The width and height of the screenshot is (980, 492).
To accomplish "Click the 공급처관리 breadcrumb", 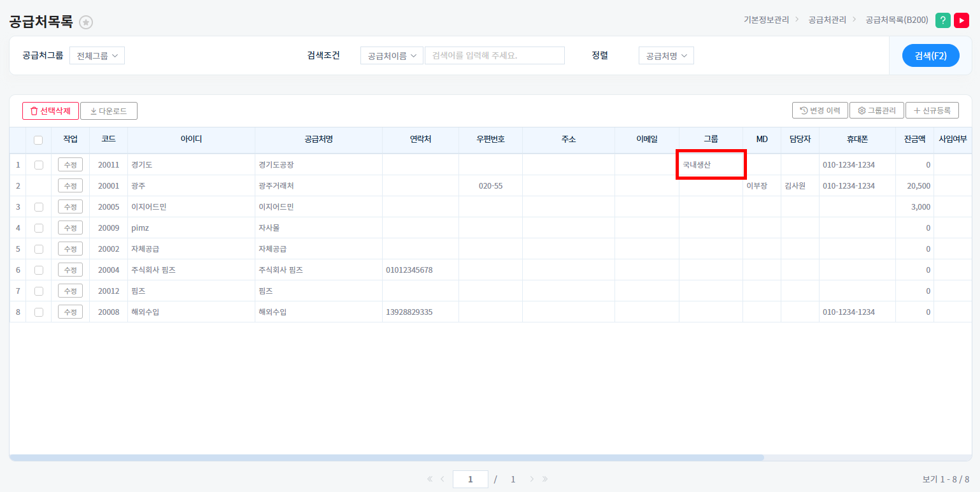I will click(827, 20).
